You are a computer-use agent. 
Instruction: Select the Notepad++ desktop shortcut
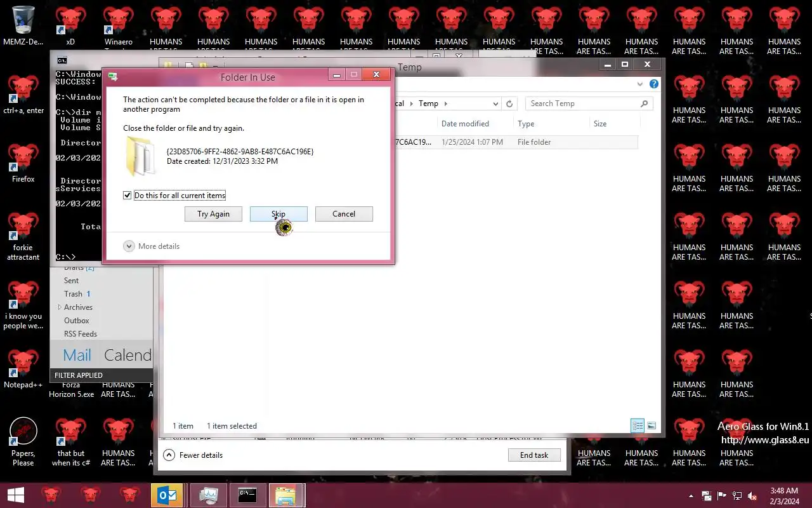pos(23,370)
